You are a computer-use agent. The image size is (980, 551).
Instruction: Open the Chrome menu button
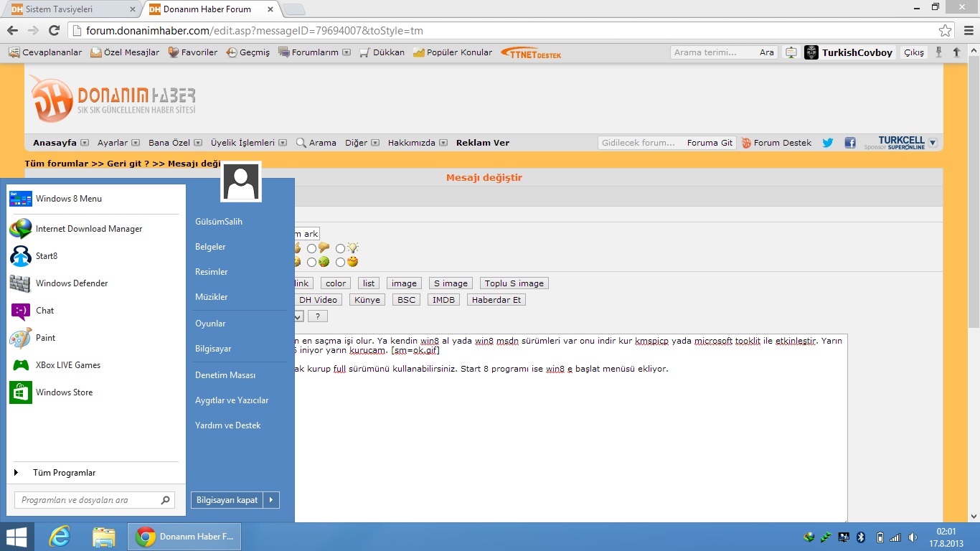[x=967, y=31]
